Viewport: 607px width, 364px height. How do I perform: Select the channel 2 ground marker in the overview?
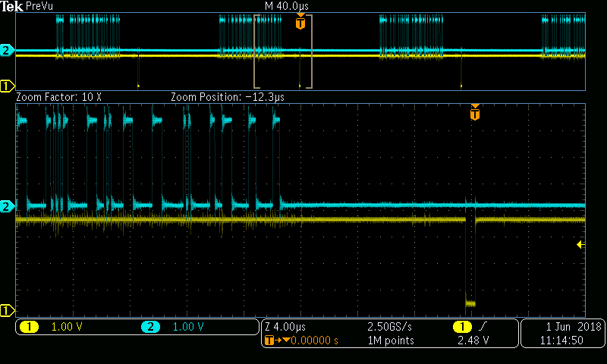pyautogui.click(x=7, y=51)
